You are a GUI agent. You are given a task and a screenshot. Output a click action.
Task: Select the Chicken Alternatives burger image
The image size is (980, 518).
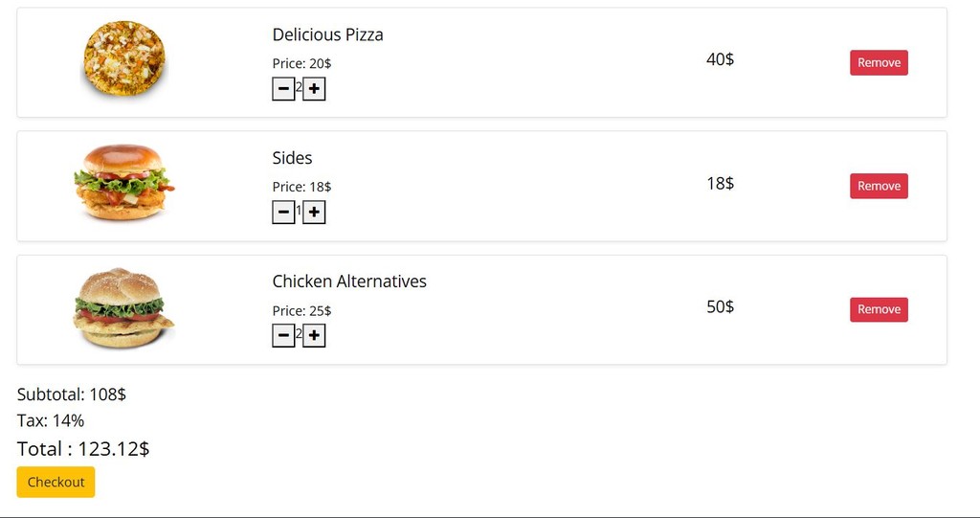pyautogui.click(x=123, y=307)
